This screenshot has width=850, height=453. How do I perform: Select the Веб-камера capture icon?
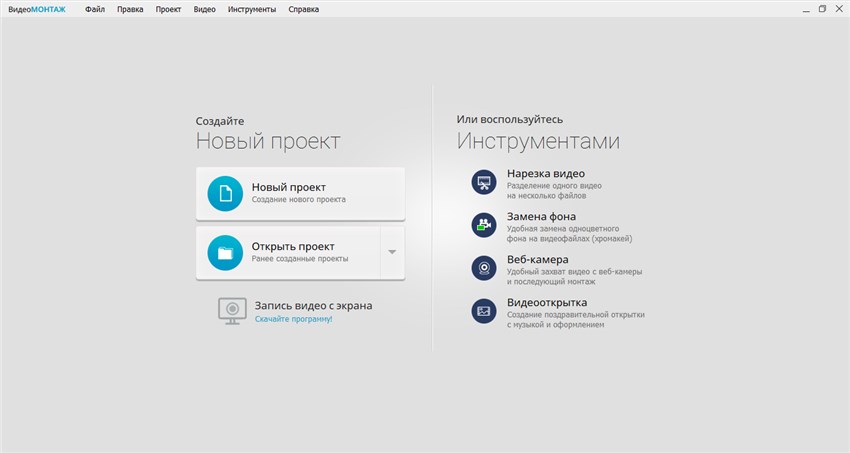point(484,267)
